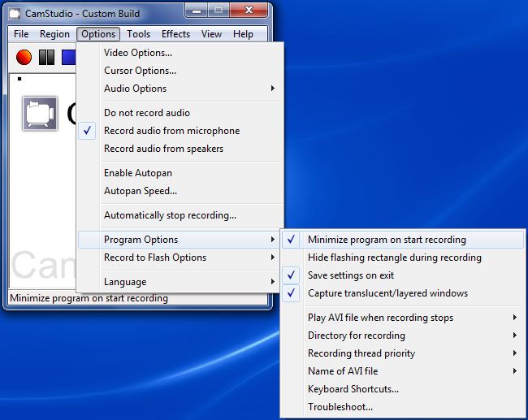Viewport: 528px width, 420px height.
Task: Open the Effects menu
Action: click(x=175, y=34)
